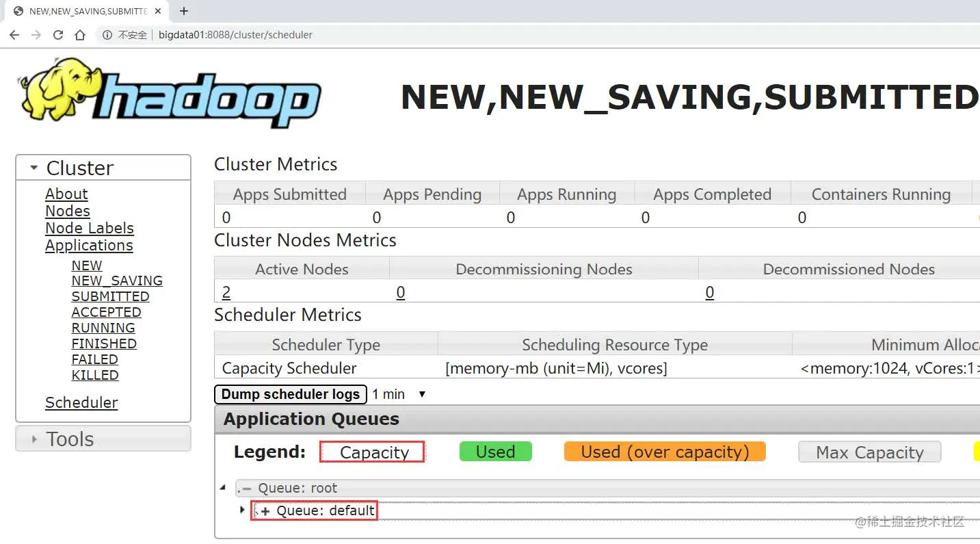Filter applications by ACCEPTED state
Image resolution: width=980 pixels, height=544 pixels.
[106, 313]
